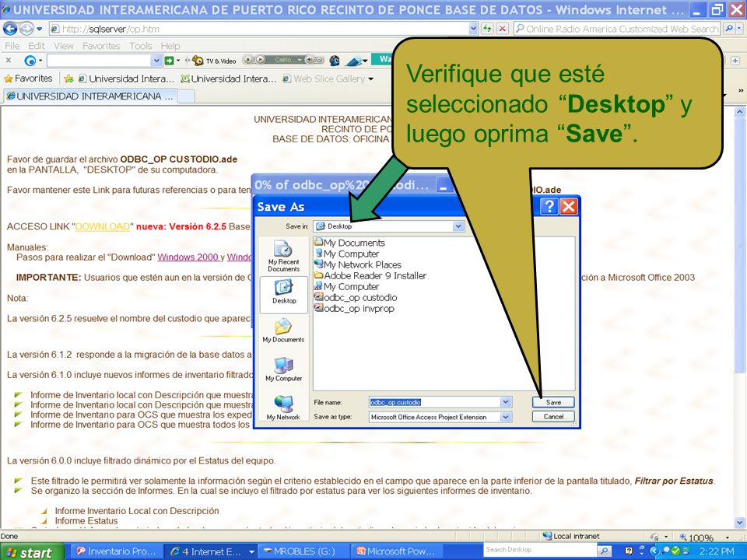Click the address bar URL field
The height and width of the screenshot is (560, 747).
[258, 29]
